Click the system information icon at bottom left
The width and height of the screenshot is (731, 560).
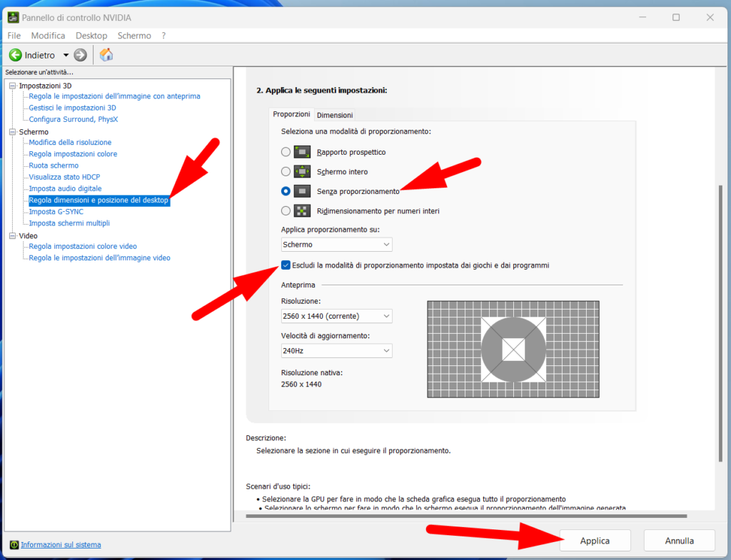coord(14,544)
